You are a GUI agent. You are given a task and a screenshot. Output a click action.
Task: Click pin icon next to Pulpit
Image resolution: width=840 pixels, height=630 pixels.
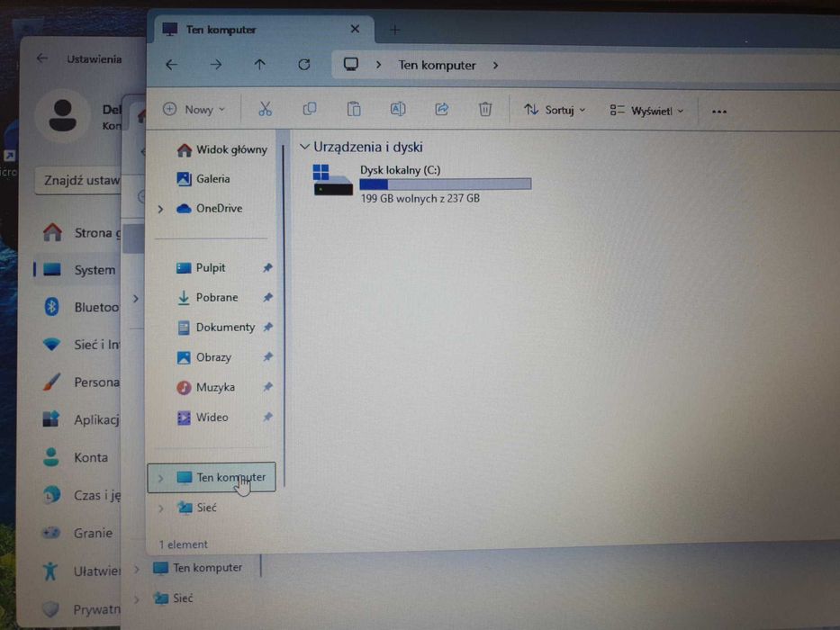(267, 268)
